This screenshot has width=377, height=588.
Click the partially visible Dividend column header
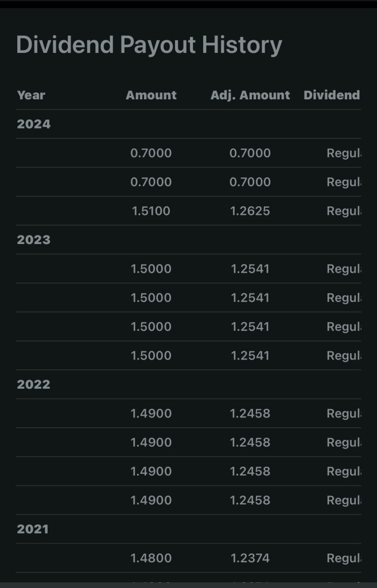332,95
